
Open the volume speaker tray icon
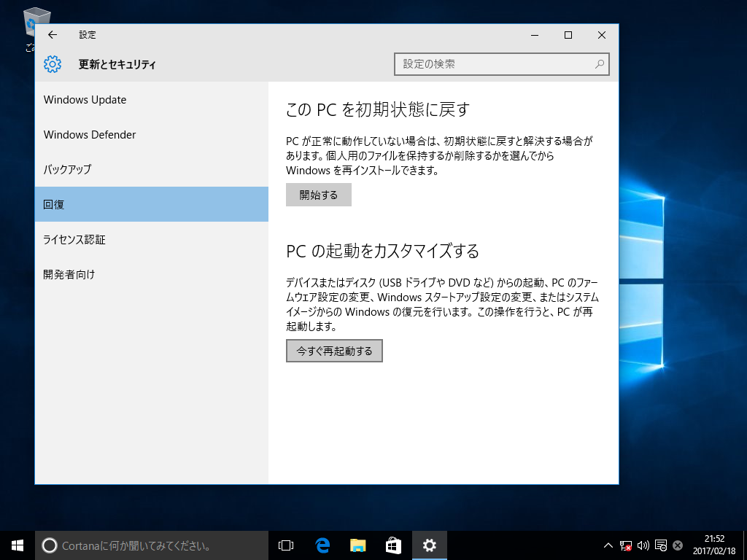(643, 545)
